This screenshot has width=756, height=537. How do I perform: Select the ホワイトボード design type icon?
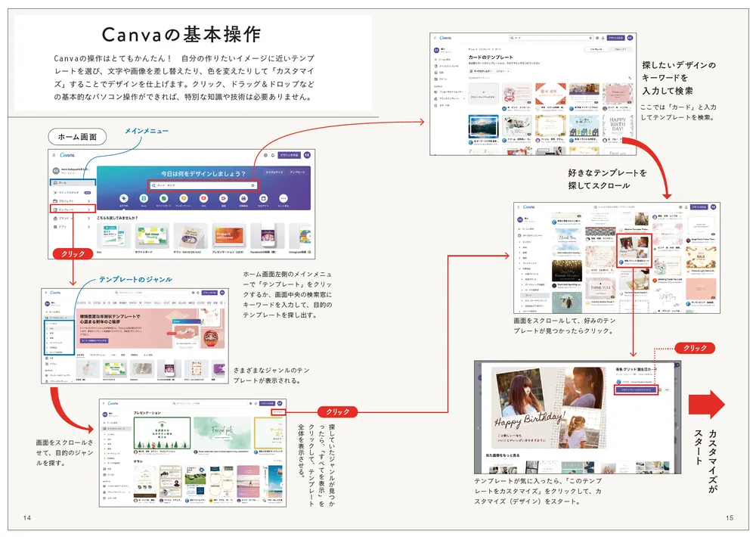coord(163,199)
